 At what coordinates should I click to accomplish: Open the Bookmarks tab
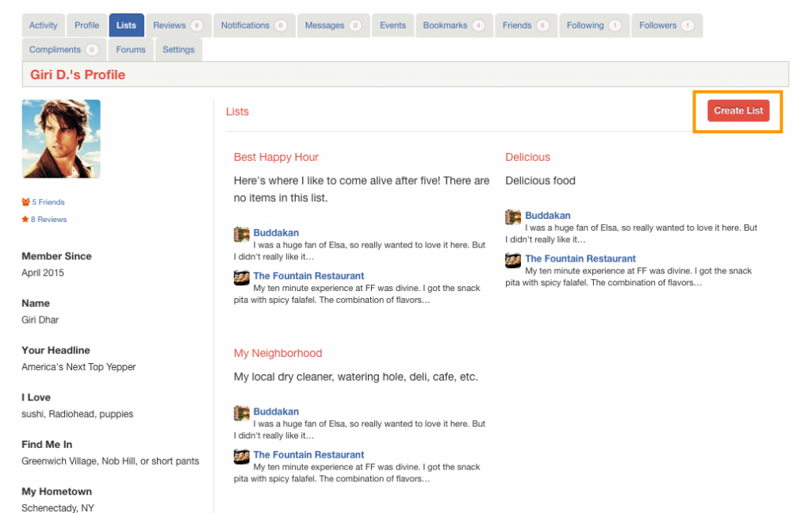click(x=454, y=25)
